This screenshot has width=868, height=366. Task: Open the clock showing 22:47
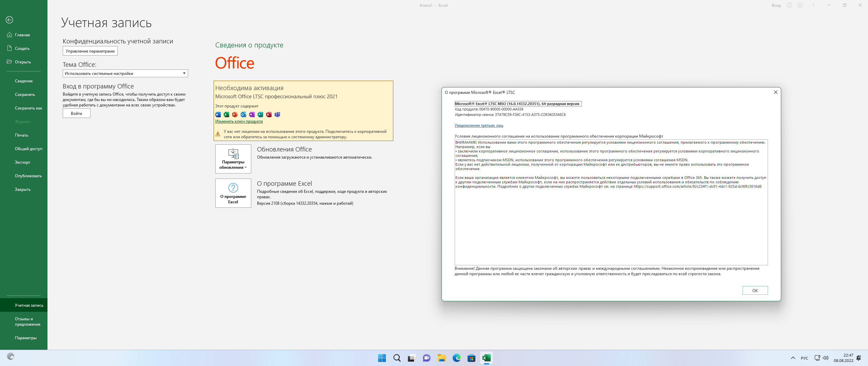tap(844, 358)
